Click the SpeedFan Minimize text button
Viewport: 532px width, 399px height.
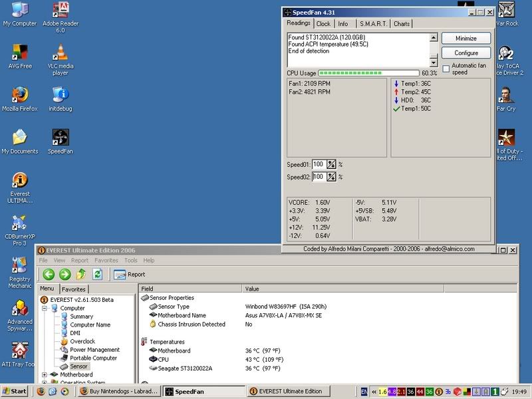[465, 39]
